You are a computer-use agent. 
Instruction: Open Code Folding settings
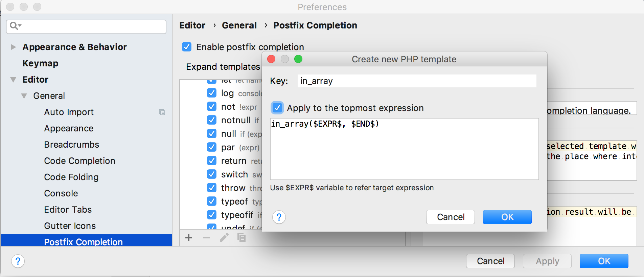(x=71, y=177)
